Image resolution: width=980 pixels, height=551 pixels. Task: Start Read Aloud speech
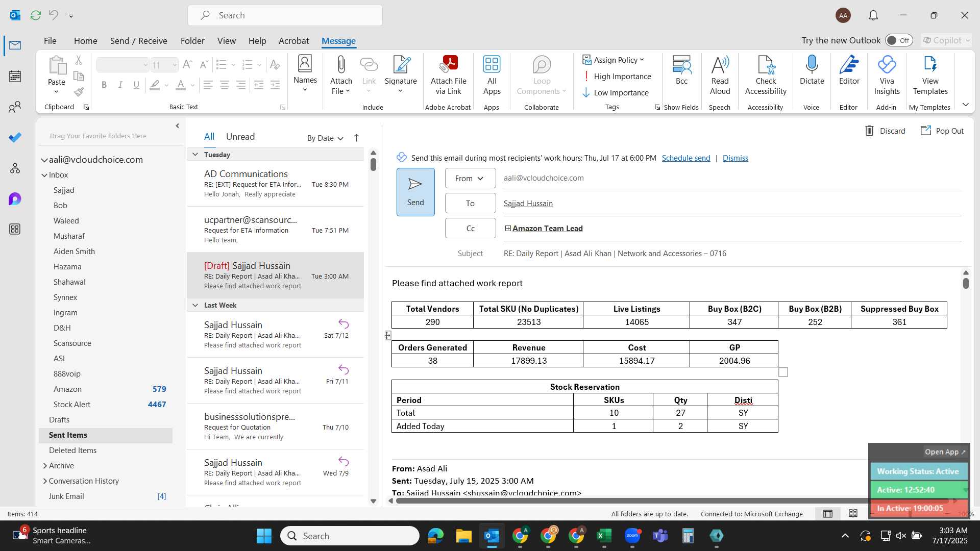tap(720, 75)
